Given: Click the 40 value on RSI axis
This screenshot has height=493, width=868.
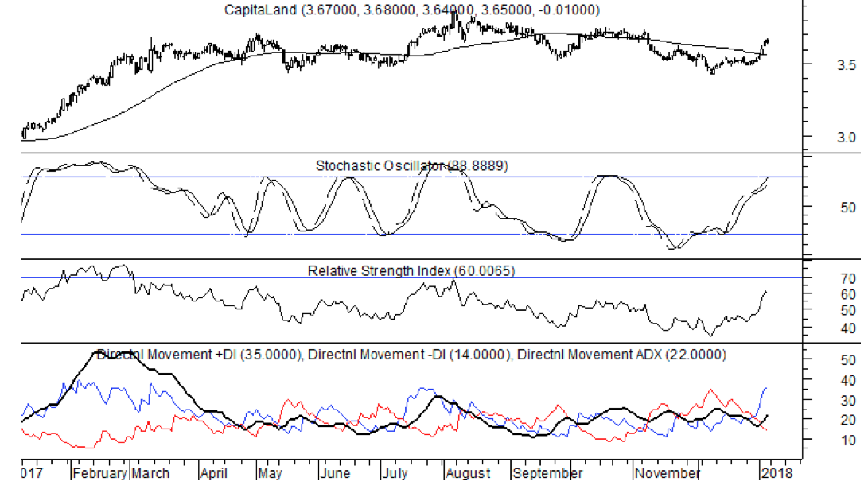Looking at the screenshot, I should click(848, 329).
